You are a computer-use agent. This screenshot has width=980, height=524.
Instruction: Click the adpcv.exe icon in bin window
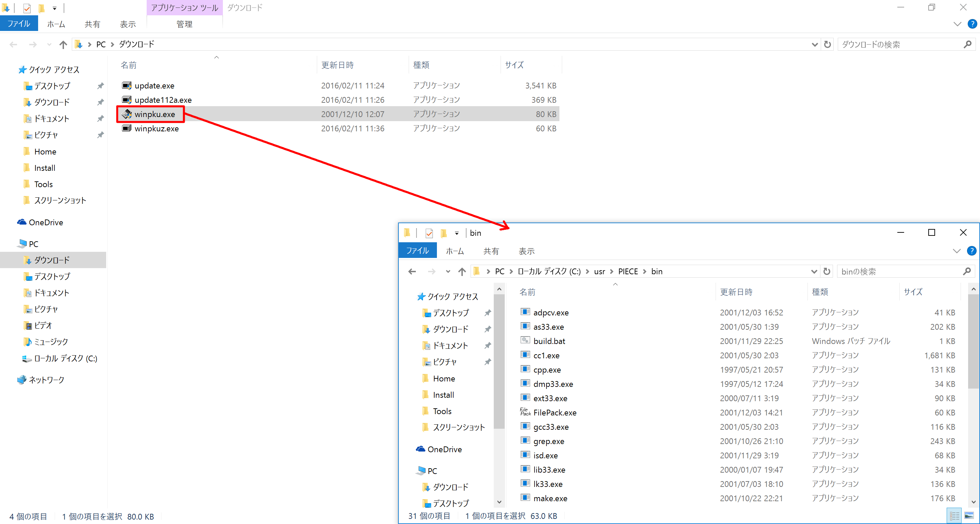coord(525,312)
